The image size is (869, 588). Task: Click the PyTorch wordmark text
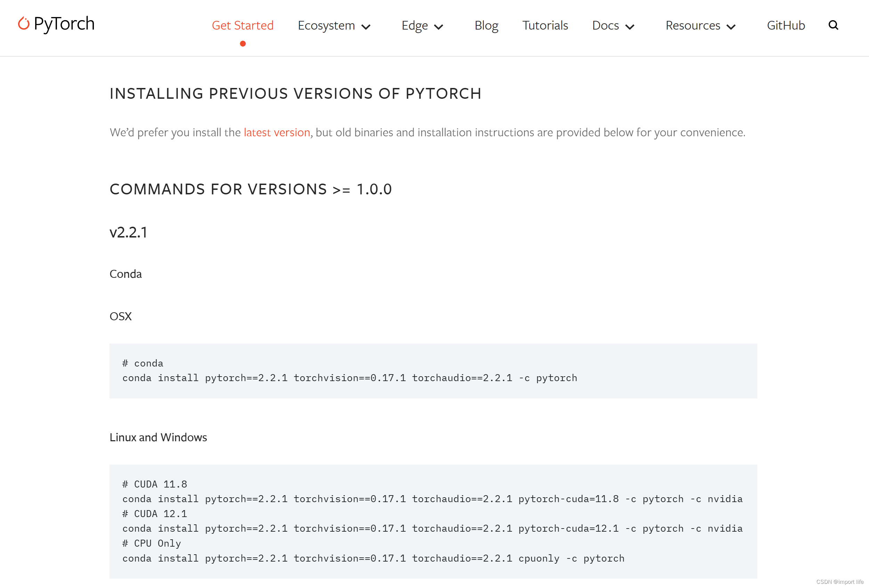click(64, 24)
